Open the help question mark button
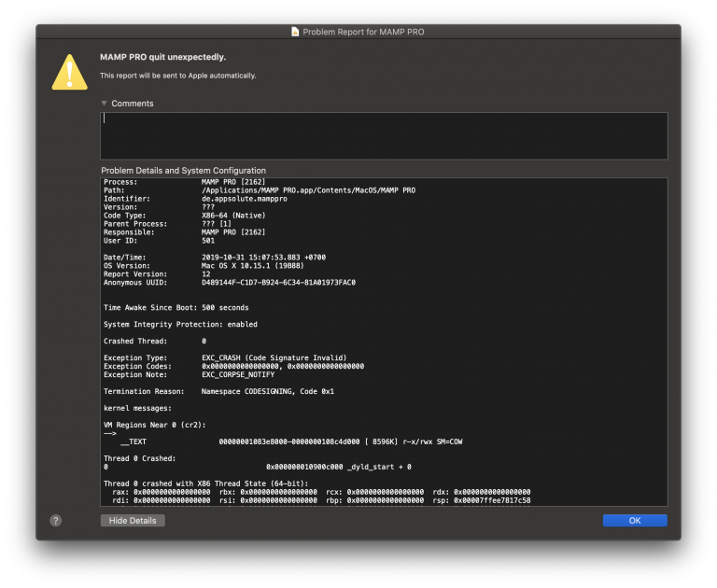 (x=56, y=520)
